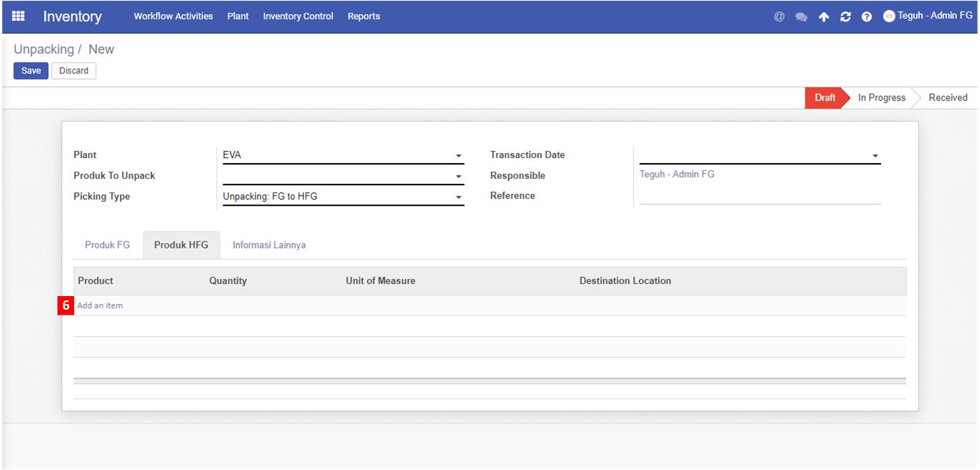Screen dimensions: 980x470
Task: Open the Workflow Activities menu
Action: (x=173, y=16)
